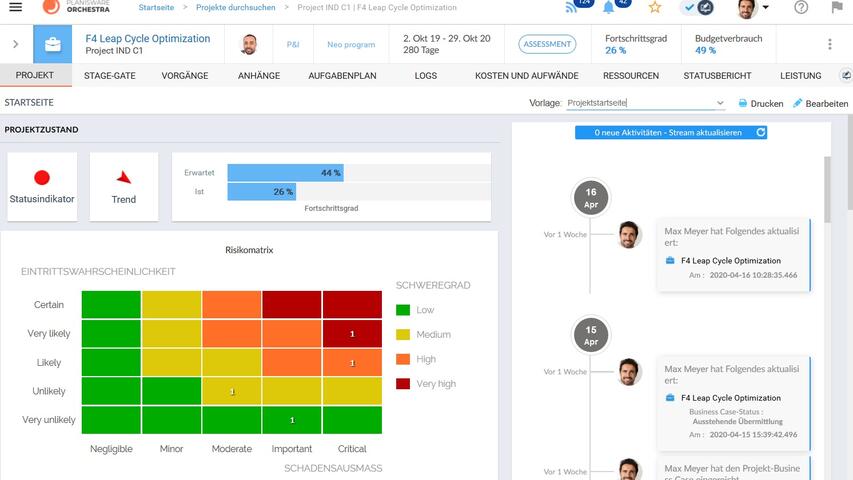Viewport: 853px width, 480px height.
Task: Open the RESSOURCEN tab
Action: tap(630, 75)
